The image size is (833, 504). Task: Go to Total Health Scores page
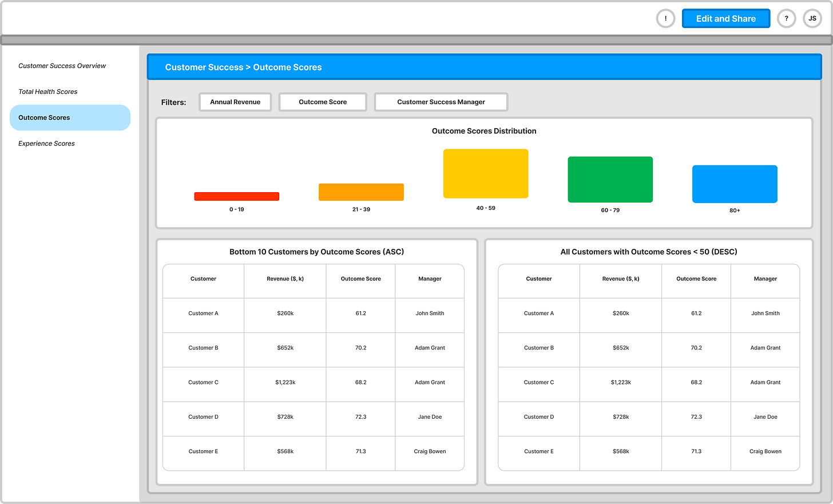(47, 92)
